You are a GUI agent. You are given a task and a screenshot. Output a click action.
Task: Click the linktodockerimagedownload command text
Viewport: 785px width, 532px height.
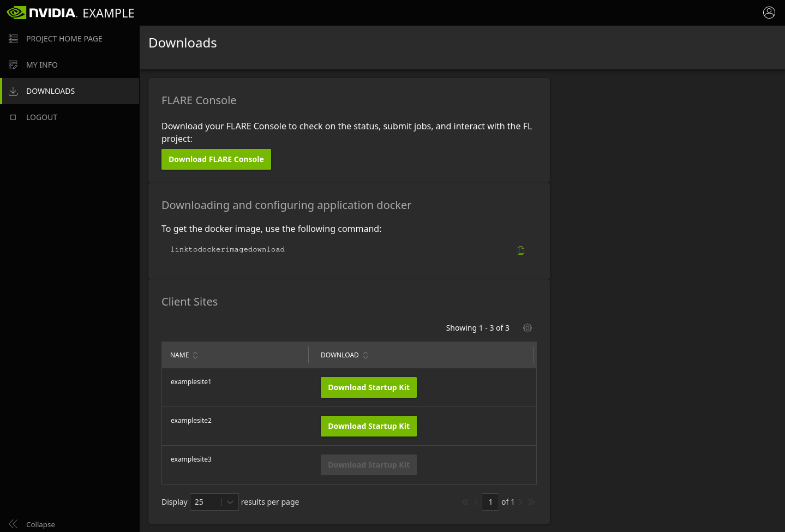pos(227,249)
